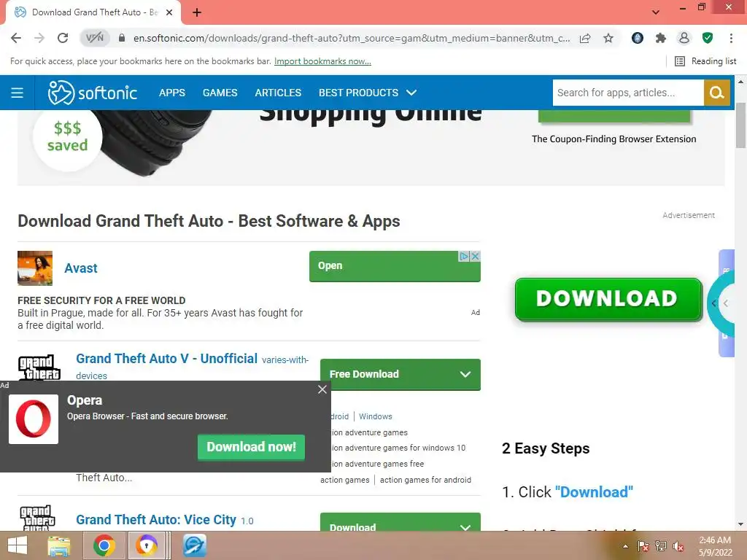
Task: Click the AdChoices triangle icon
Action: (x=465, y=256)
